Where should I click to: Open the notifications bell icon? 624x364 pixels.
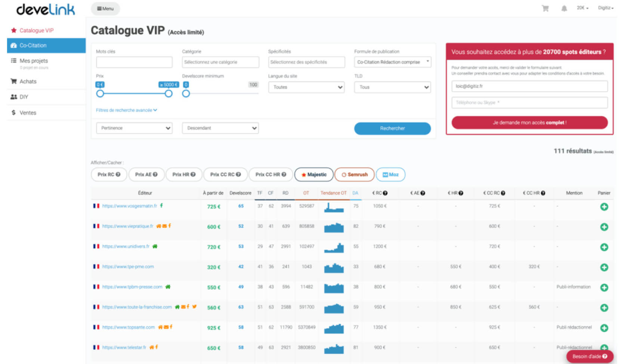564,8
